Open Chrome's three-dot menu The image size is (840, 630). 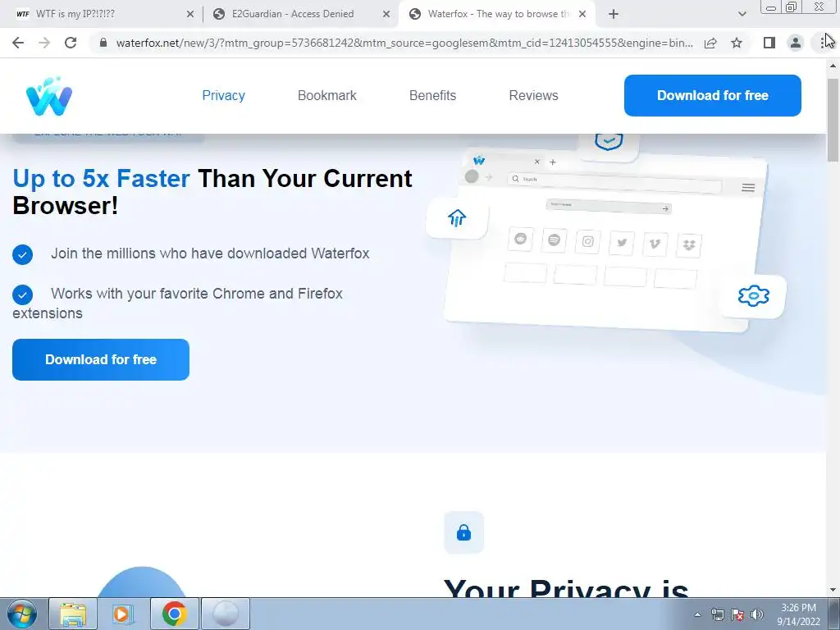pyautogui.click(x=822, y=43)
